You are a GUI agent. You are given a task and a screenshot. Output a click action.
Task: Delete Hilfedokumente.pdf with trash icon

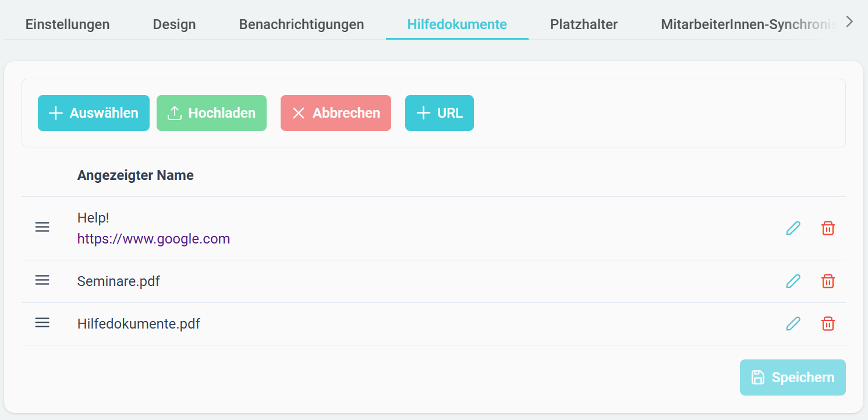click(827, 324)
